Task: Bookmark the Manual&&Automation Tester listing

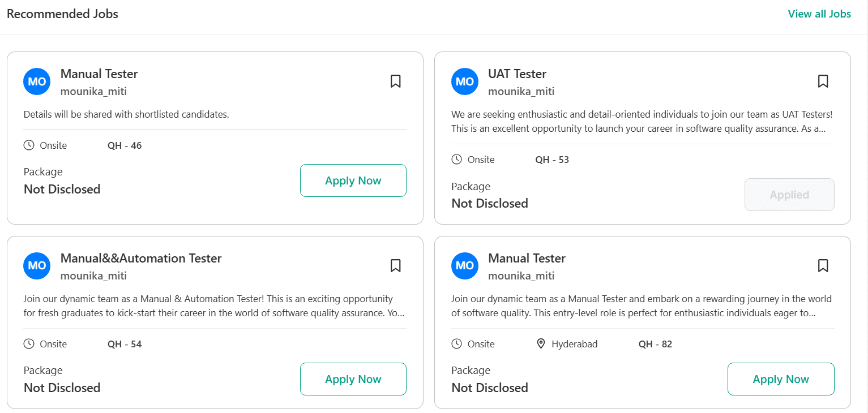Action: 395,266
